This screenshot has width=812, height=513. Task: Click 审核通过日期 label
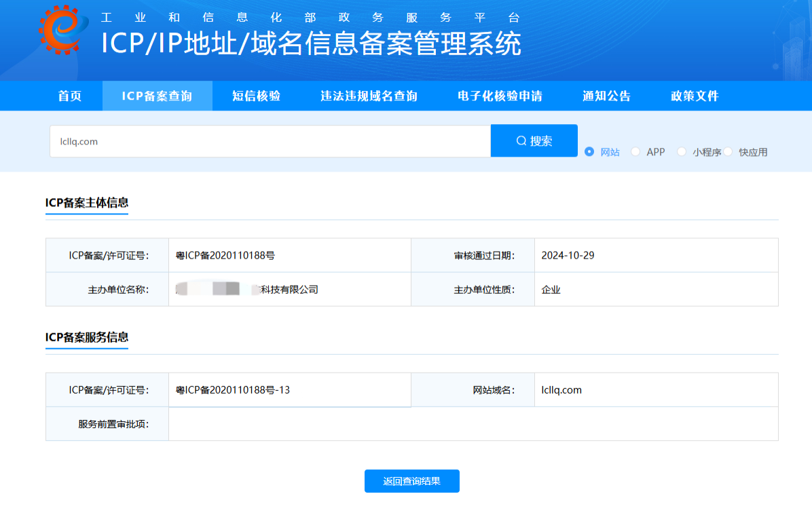pos(484,255)
